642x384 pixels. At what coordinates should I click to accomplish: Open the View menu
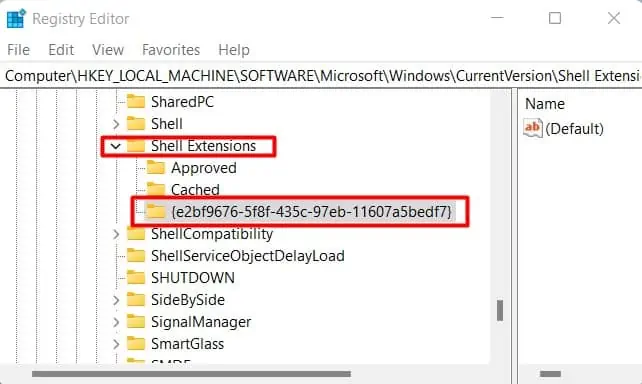pos(108,50)
